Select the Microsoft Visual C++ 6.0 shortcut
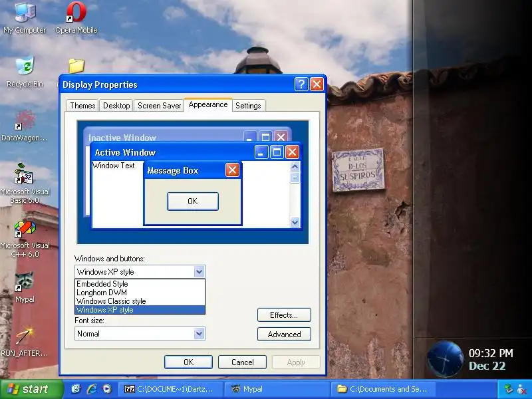This screenshot has height=399, width=532. pyautogui.click(x=25, y=237)
